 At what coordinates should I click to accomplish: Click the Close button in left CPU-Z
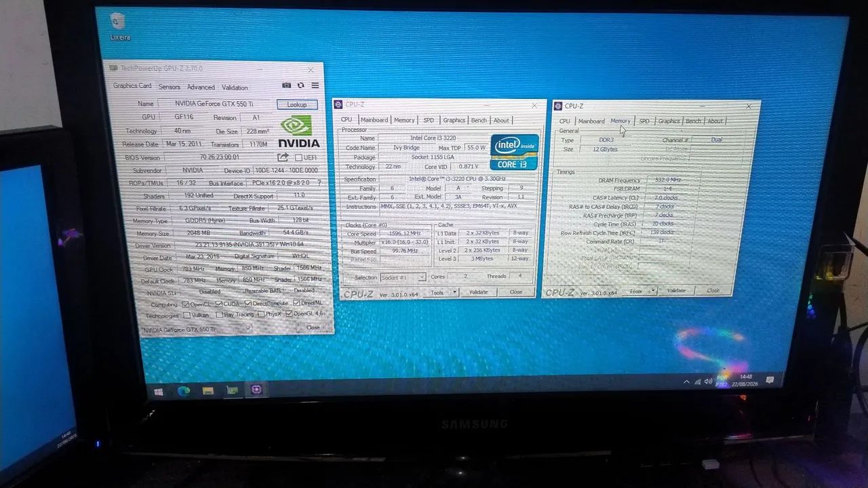pos(516,292)
